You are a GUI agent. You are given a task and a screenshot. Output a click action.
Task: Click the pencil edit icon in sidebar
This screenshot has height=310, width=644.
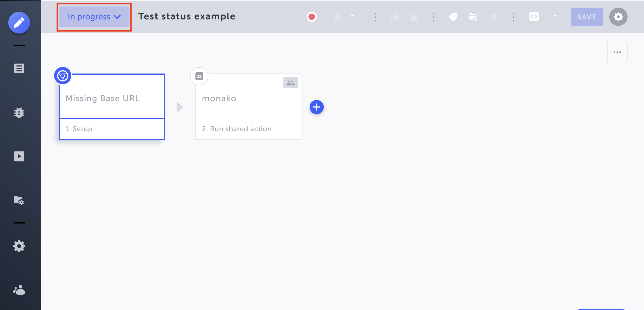click(19, 23)
